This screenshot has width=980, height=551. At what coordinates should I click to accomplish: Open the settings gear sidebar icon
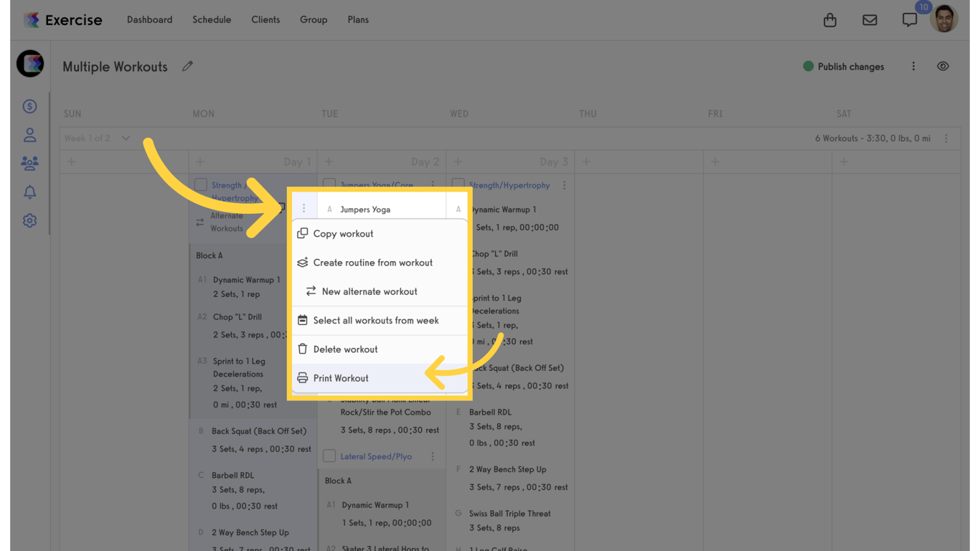29,221
